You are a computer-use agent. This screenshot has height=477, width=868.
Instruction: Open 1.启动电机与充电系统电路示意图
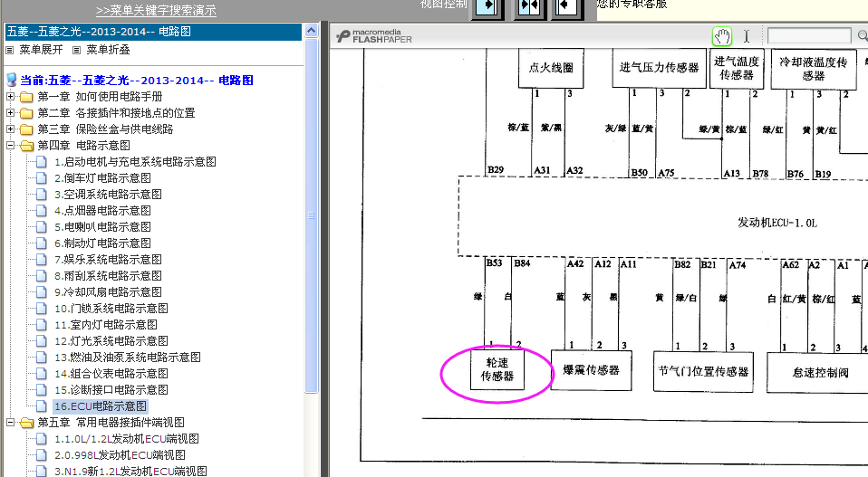(135, 162)
